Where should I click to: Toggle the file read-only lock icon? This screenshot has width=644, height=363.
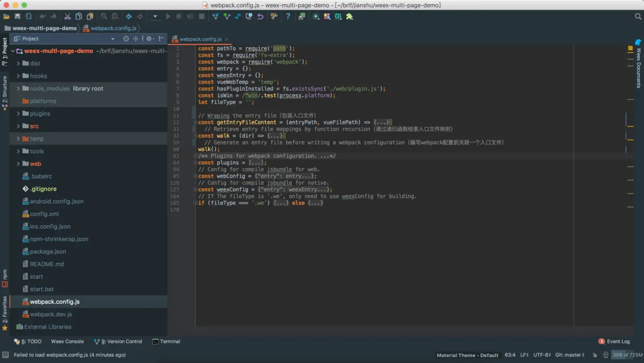click(x=595, y=355)
